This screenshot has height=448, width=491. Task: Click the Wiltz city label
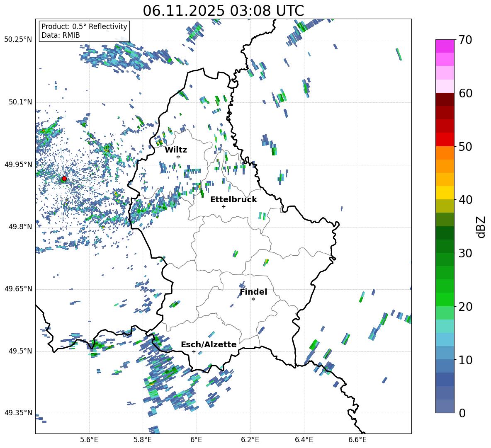tap(176, 150)
